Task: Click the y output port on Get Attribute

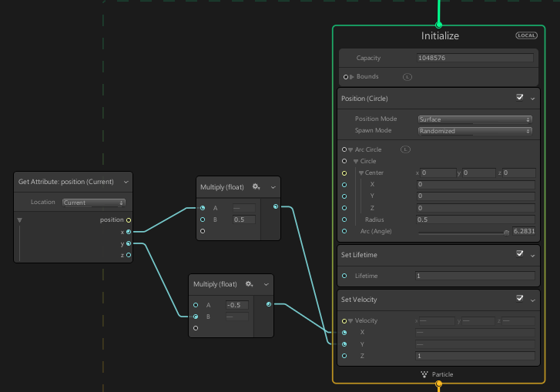Action: tap(129, 243)
